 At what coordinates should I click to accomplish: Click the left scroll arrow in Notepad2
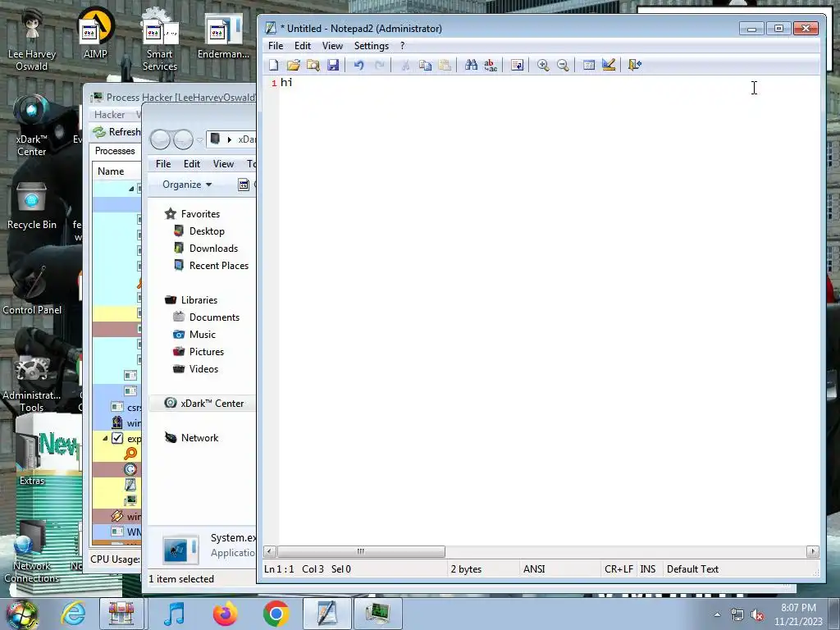click(271, 551)
